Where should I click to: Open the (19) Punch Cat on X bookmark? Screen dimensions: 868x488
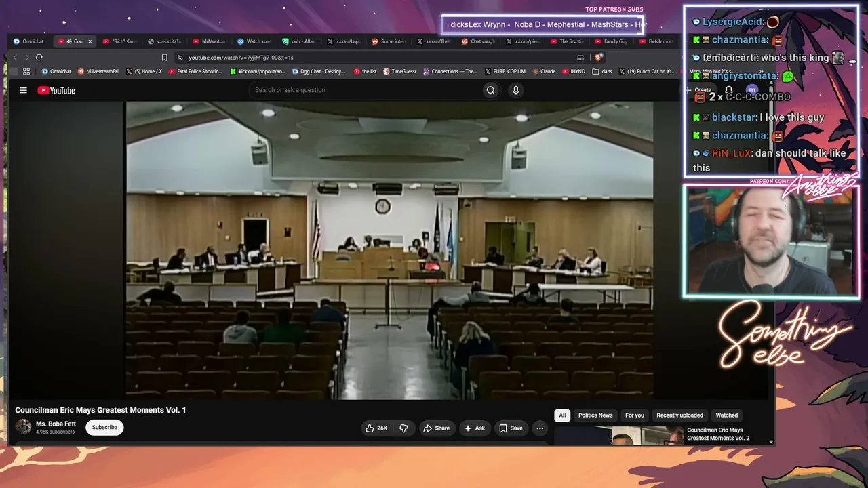coord(646,71)
